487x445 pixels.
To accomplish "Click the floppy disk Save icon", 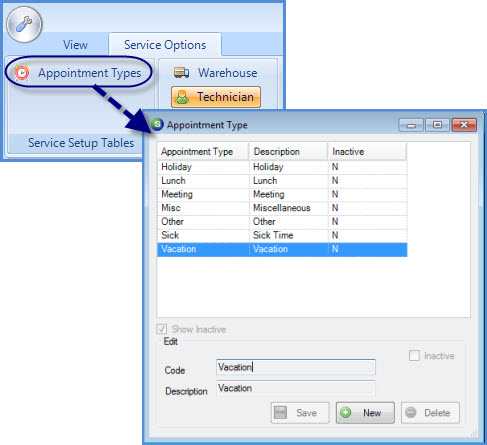I will [280, 413].
